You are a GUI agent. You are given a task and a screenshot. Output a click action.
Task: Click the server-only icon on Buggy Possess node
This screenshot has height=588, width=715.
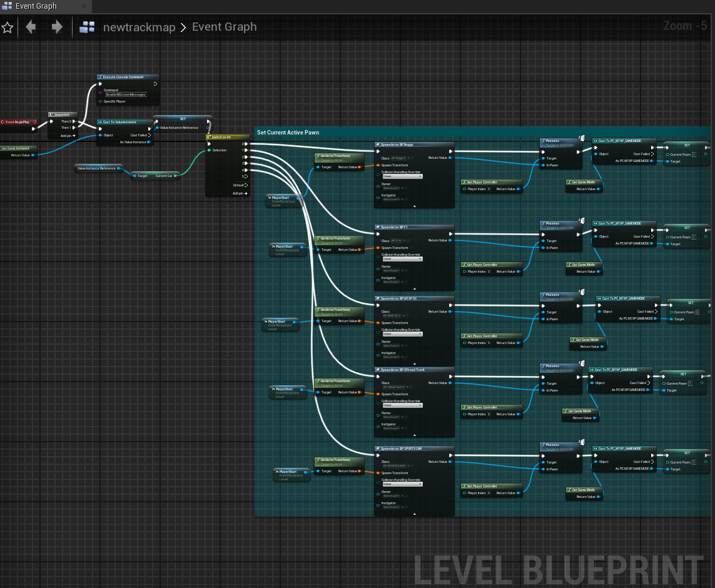[581, 139]
